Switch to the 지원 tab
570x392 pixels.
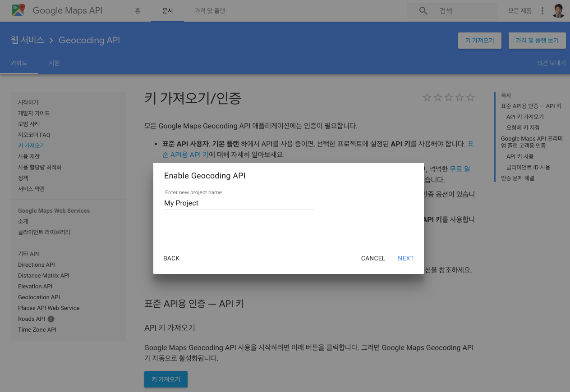[x=54, y=63]
